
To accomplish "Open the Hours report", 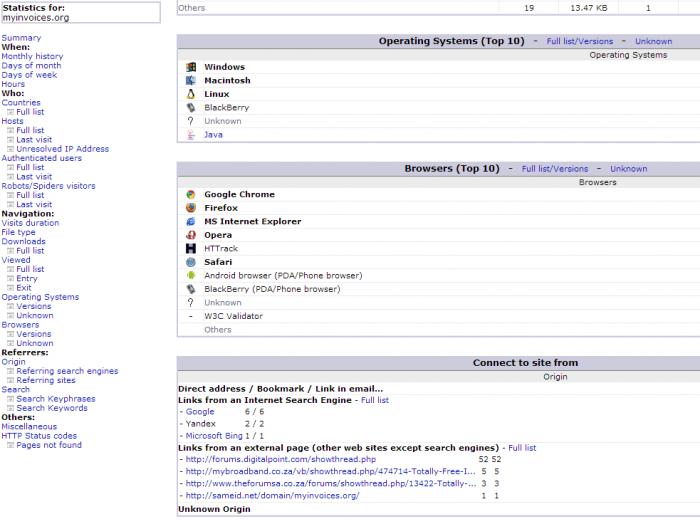I will pyautogui.click(x=13, y=84).
